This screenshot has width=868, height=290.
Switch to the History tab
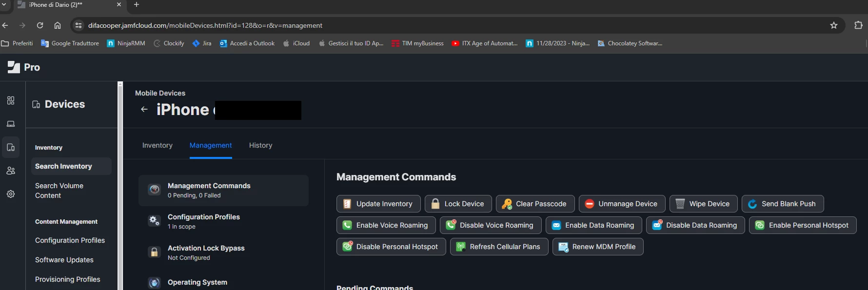[x=260, y=145]
